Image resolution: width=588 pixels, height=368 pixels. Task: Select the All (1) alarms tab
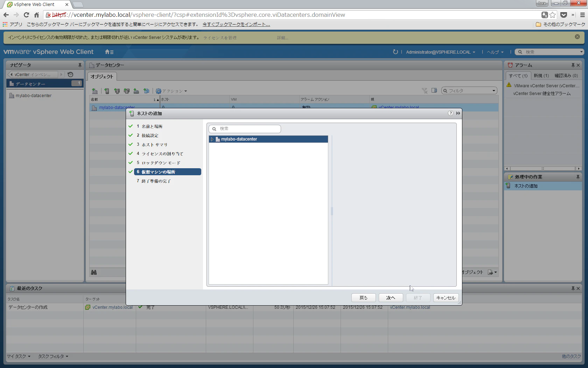[x=518, y=76]
